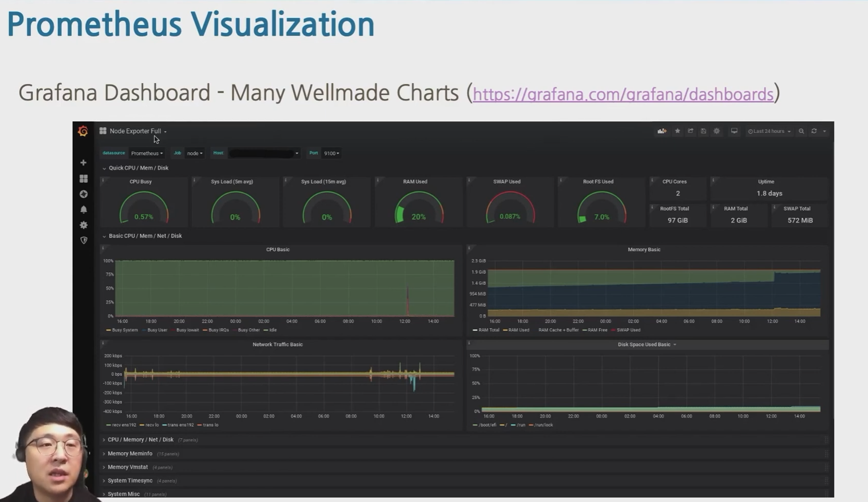Open info icon on Memory Basic panel
Image resolution: width=868 pixels, height=502 pixels.
click(x=469, y=248)
